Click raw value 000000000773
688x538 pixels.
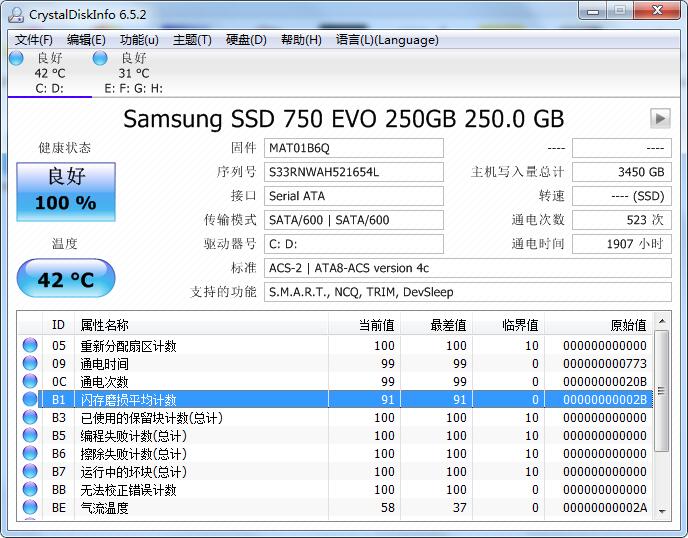pyautogui.click(x=605, y=363)
